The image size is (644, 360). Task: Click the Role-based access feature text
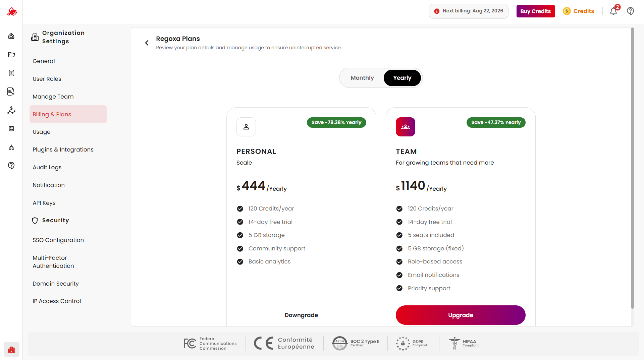click(x=435, y=261)
